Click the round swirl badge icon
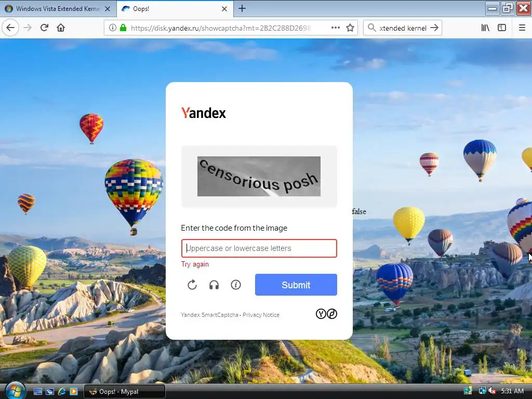 tap(332, 314)
